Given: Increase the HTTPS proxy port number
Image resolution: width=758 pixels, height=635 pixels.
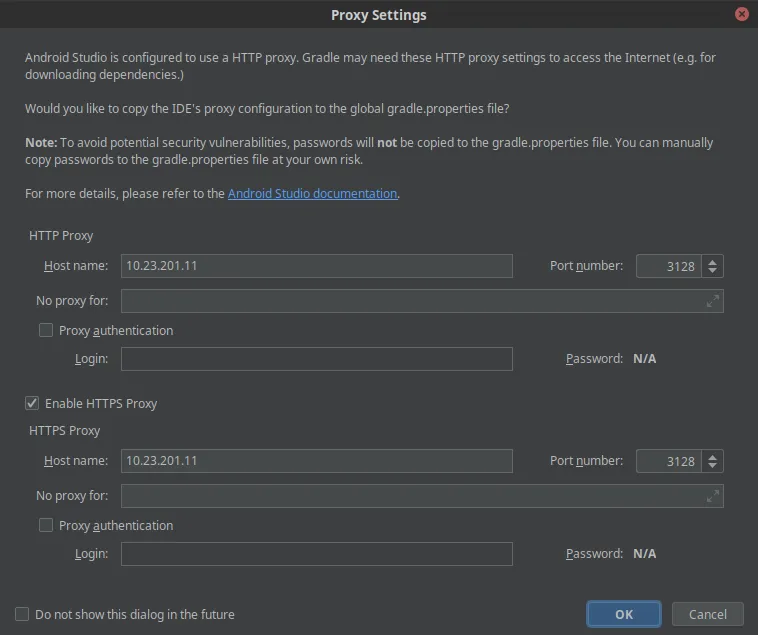Looking at the screenshot, I should (x=712, y=456).
